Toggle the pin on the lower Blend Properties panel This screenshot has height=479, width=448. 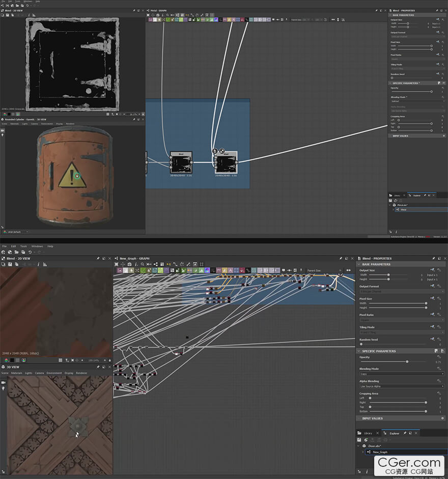[433, 259]
